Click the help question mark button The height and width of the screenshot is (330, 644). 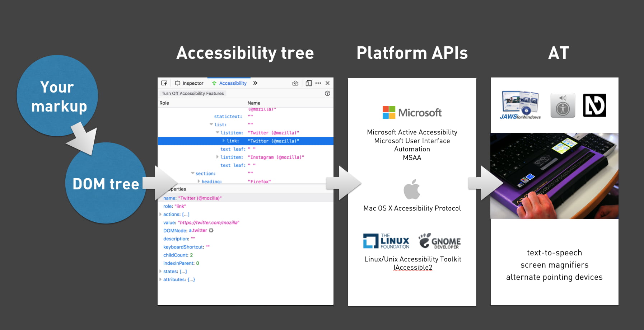point(327,93)
